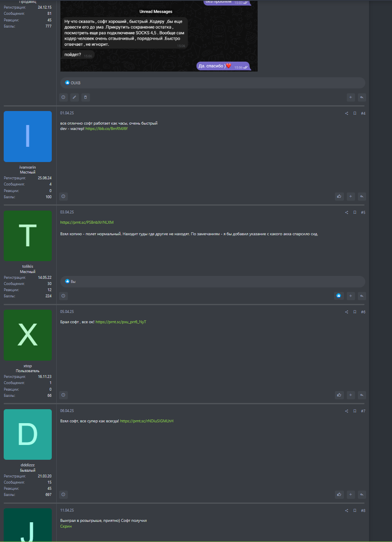Multi-quote xtop's post with plus icon
This screenshot has width=392, height=542.
350,395
